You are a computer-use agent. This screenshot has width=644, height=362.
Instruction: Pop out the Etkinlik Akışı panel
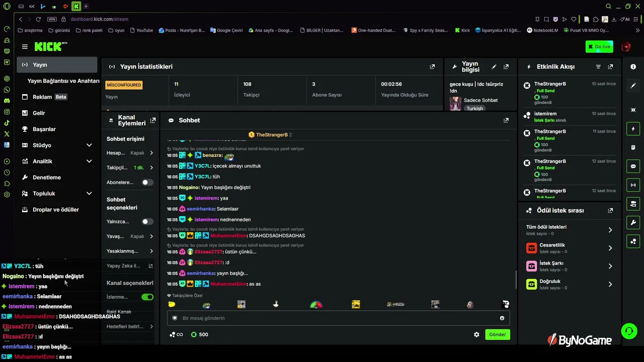tap(610, 66)
